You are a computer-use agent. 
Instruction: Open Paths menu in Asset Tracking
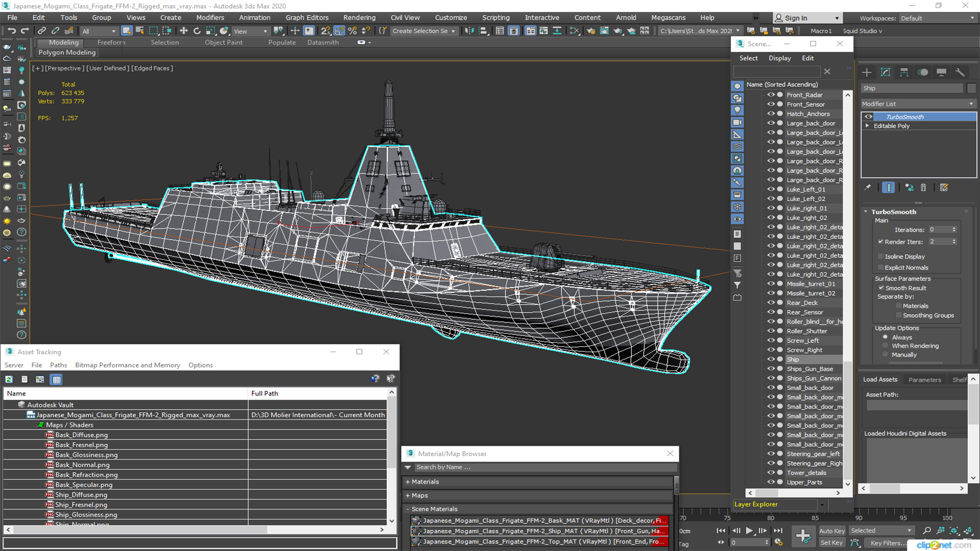[58, 365]
